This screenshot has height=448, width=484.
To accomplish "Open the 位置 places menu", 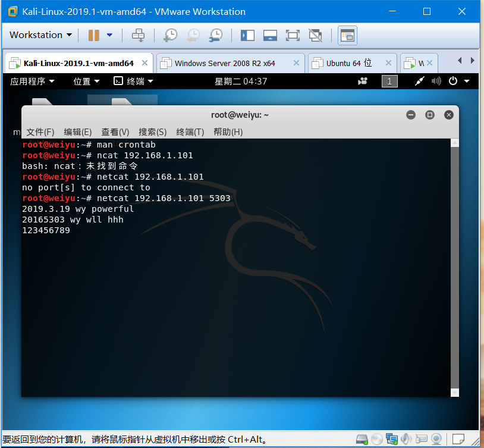I will click(x=86, y=82).
